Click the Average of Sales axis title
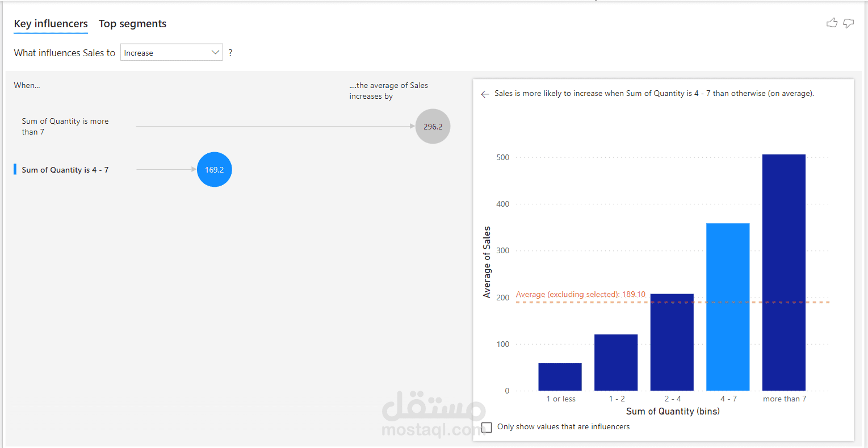The width and height of the screenshot is (868, 448). pos(487,262)
